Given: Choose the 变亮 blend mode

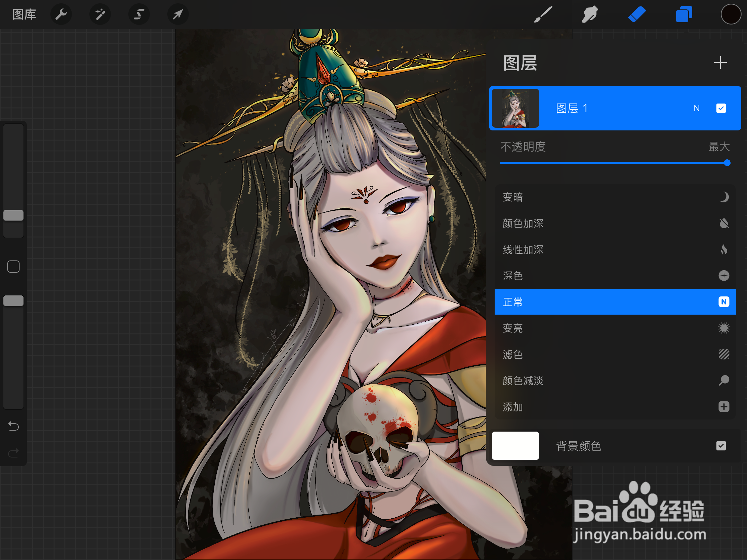Looking at the screenshot, I should click(615, 328).
